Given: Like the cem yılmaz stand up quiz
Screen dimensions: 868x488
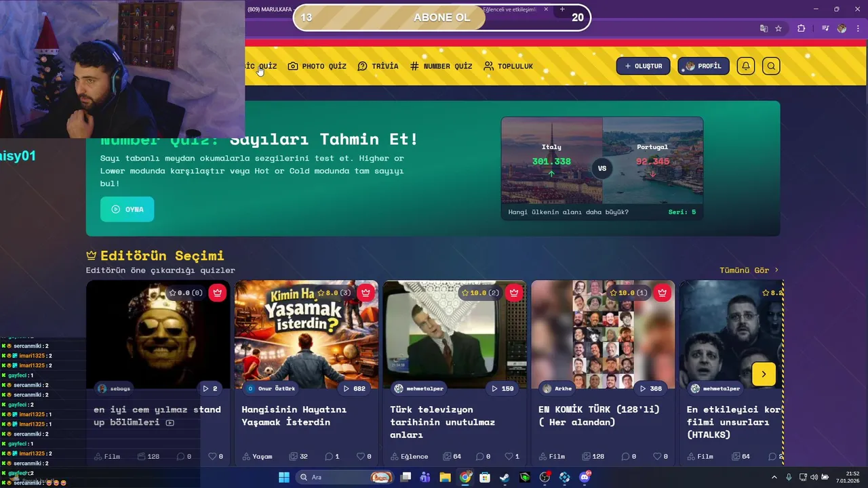Looking at the screenshot, I should point(216,456).
